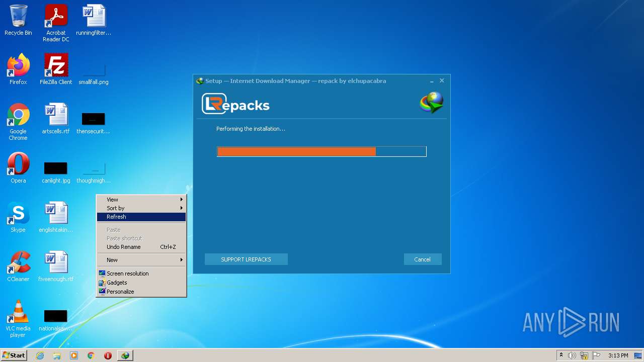644x362 pixels.
Task: Open Screen resolution from context menu
Action: click(x=141, y=274)
